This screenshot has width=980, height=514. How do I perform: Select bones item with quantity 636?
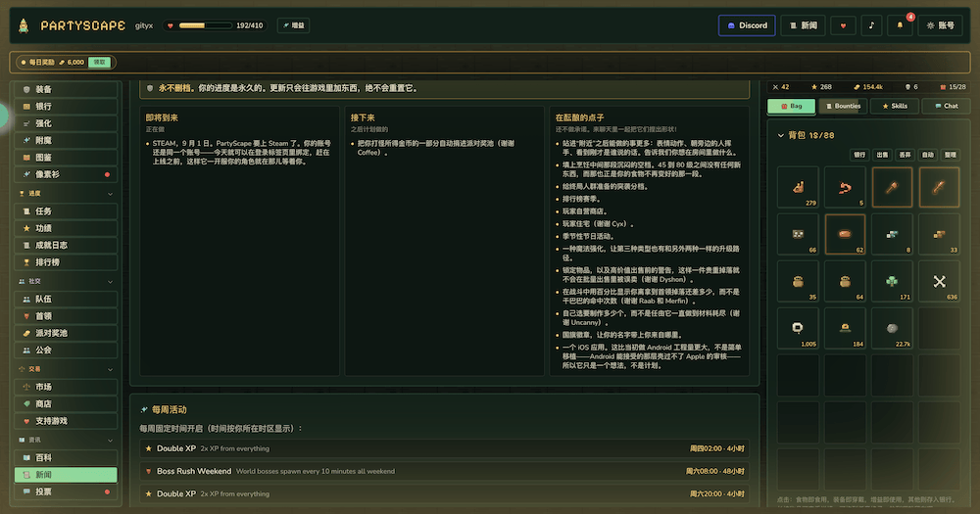click(940, 282)
